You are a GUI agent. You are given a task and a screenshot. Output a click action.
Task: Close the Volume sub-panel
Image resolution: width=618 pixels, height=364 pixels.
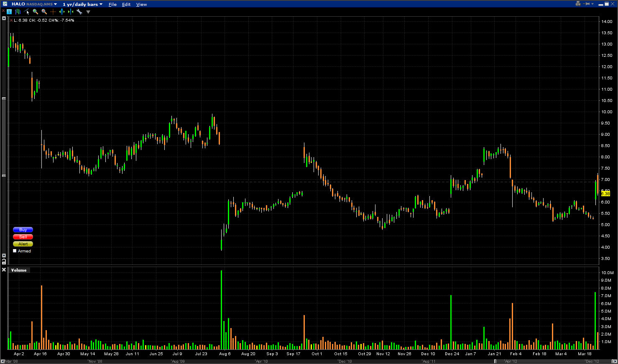(x=4, y=270)
